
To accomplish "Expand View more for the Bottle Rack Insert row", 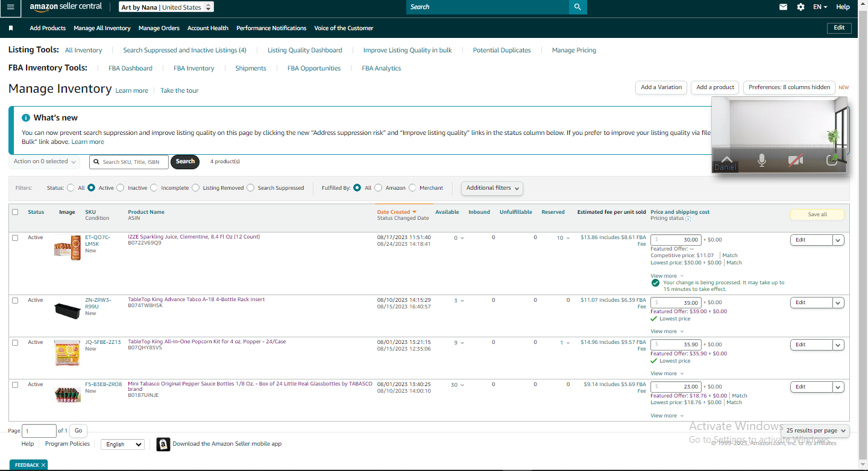I will (x=667, y=331).
